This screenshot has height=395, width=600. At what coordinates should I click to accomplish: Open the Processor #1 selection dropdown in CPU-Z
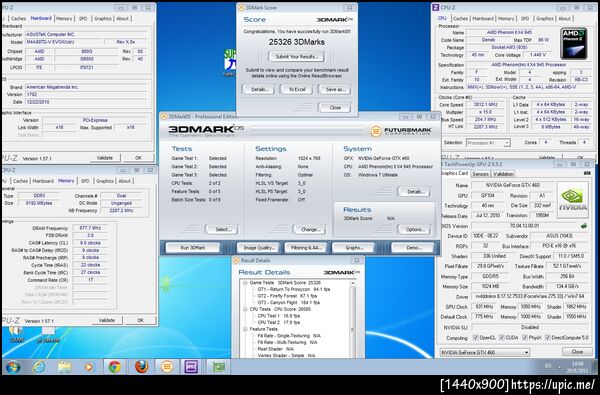point(488,143)
